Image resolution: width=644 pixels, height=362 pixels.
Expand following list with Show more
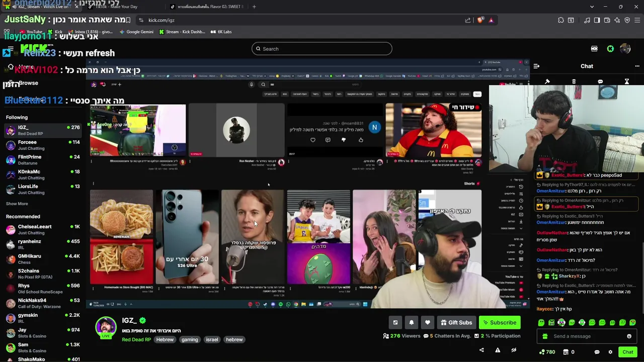point(17,204)
